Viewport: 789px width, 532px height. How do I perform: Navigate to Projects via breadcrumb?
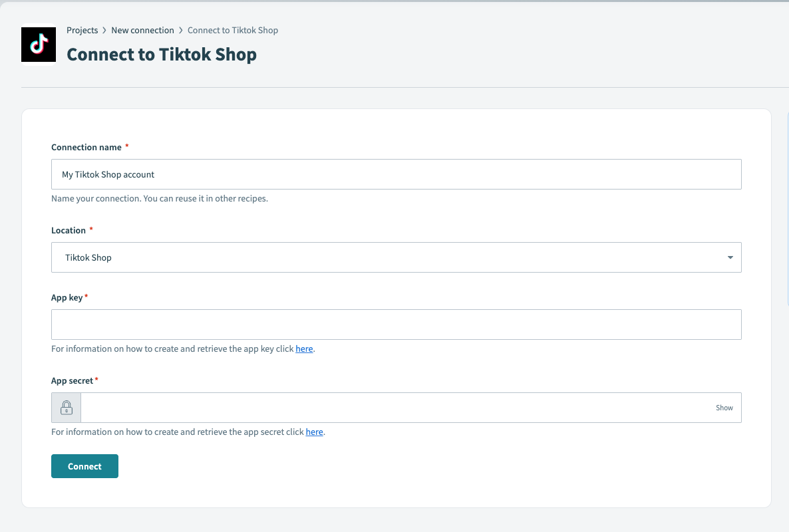tap(82, 30)
